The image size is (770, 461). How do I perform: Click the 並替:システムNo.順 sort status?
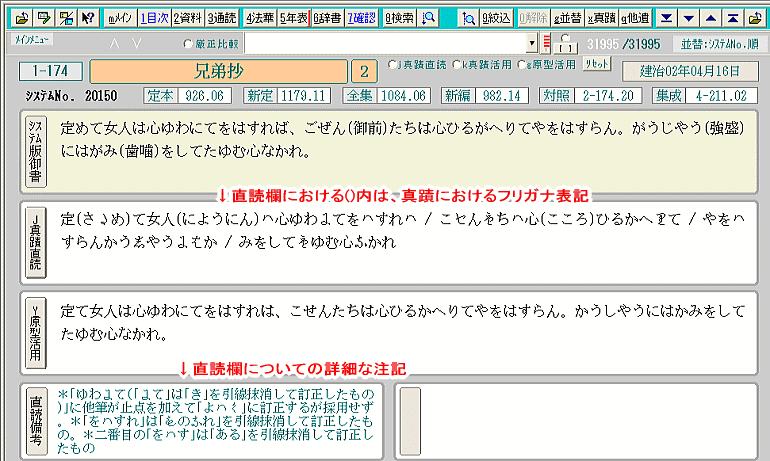click(x=719, y=44)
